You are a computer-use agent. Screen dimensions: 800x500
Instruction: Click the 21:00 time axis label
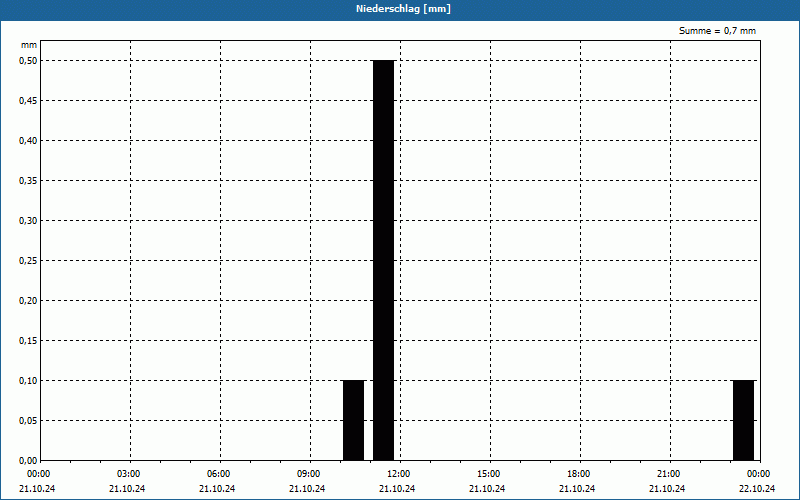click(668, 474)
